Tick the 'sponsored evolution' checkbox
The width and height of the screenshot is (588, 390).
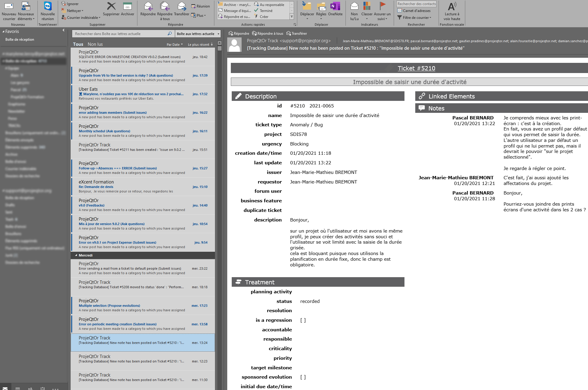pos(303,377)
